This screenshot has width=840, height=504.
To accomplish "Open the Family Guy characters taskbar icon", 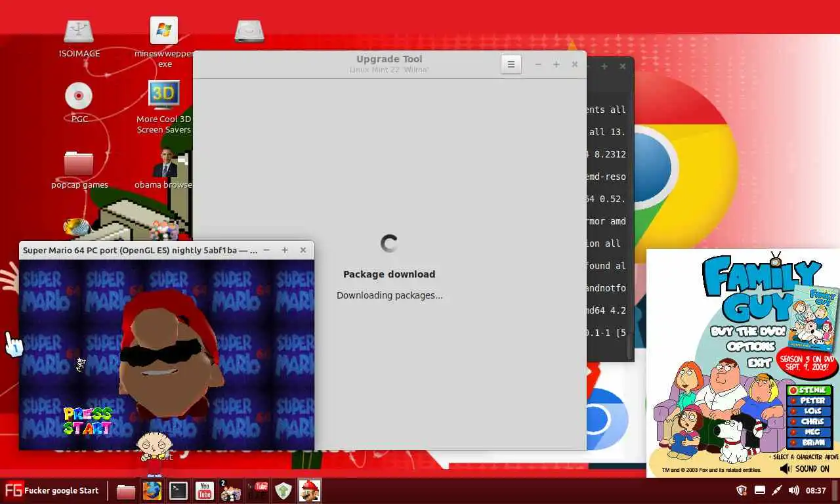I will [x=230, y=491].
